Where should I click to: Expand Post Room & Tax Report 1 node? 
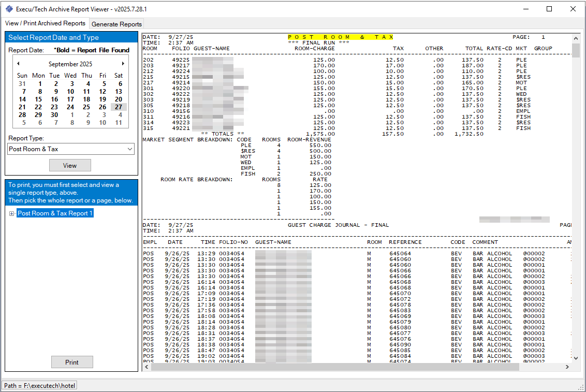tap(12, 213)
